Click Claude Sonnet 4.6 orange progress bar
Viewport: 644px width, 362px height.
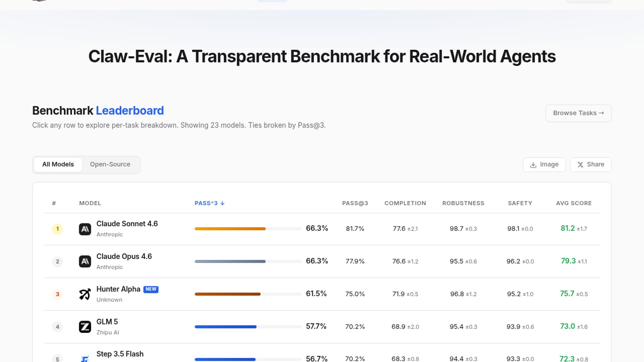pyautogui.click(x=230, y=229)
